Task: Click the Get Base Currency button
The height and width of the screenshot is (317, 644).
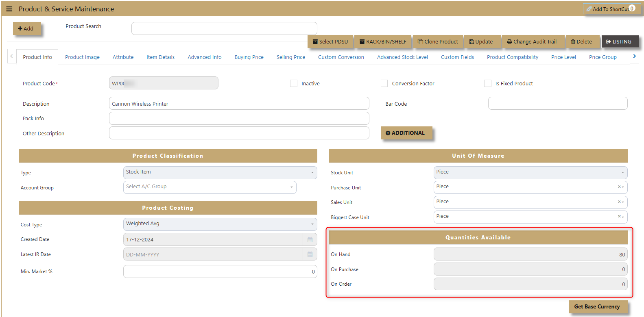Action: tap(597, 307)
